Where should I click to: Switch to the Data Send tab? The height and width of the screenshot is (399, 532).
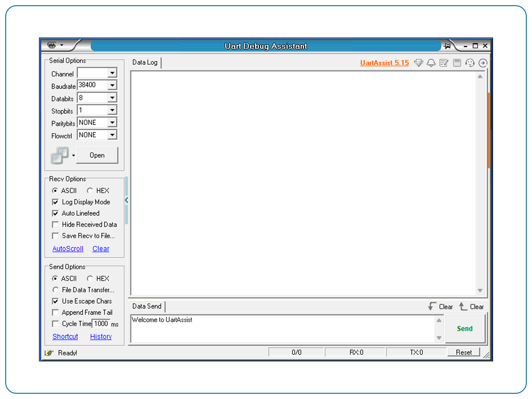click(x=147, y=306)
